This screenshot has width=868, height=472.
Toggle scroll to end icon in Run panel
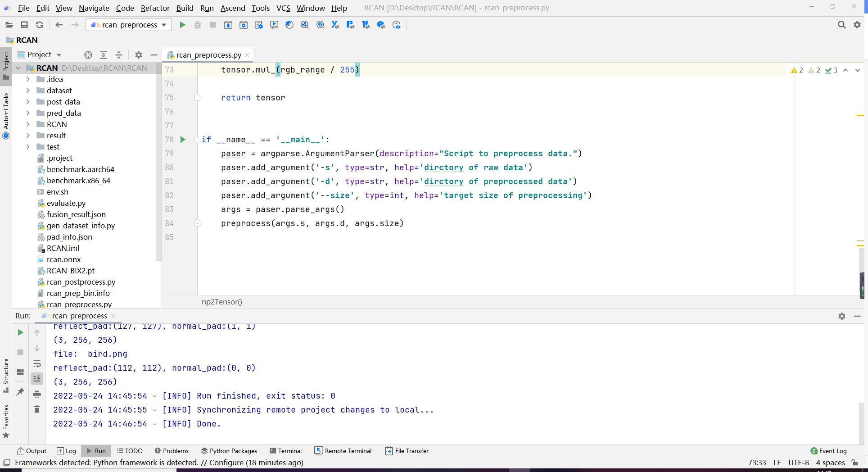[x=37, y=379]
